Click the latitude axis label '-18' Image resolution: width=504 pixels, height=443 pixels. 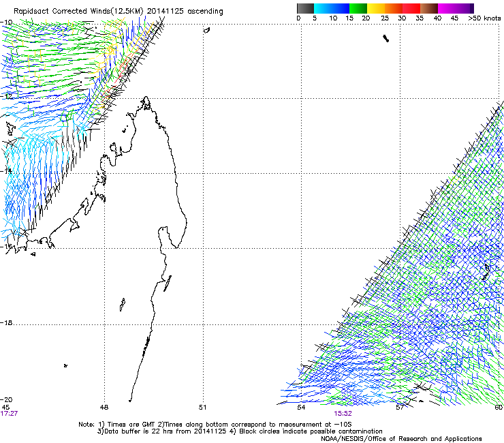pos(6,322)
